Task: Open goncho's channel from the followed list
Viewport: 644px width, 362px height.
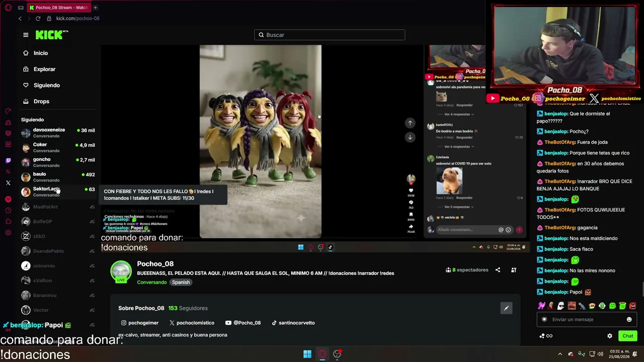Action: point(58,162)
